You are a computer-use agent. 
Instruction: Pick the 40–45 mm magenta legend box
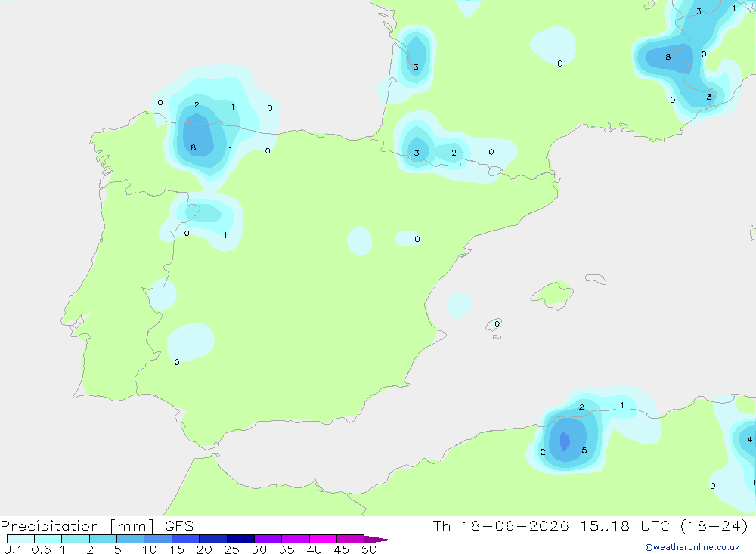click(x=323, y=539)
